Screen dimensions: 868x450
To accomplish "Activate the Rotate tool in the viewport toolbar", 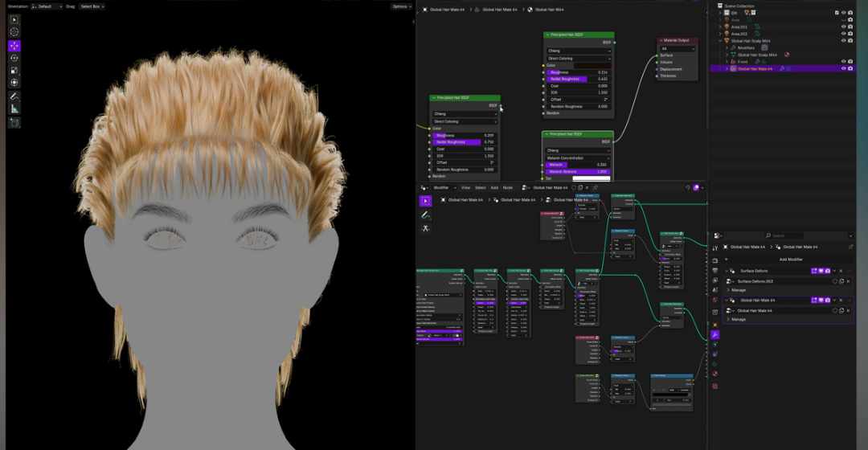I will 14,58.
